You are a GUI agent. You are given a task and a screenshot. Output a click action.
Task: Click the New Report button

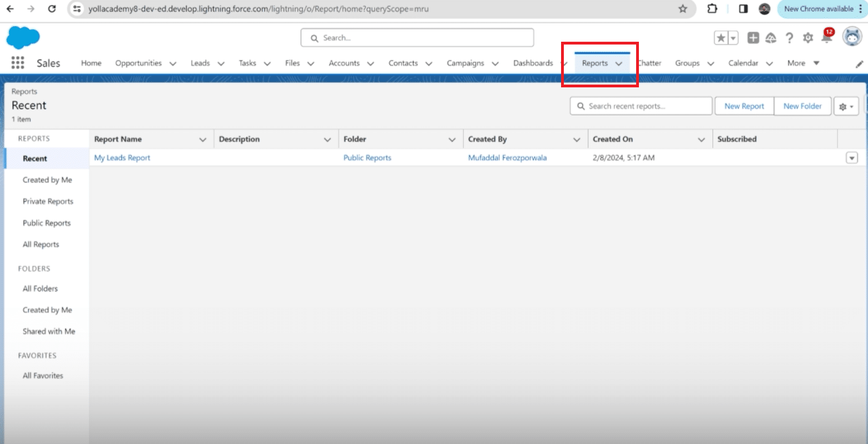click(x=744, y=106)
